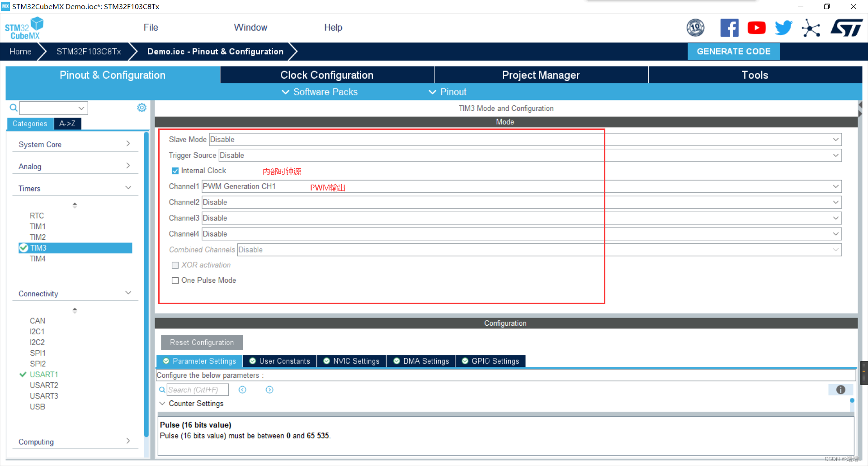Image resolution: width=868 pixels, height=466 pixels.
Task: Open the Pinout dropdown menu
Action: pos(448,92)
